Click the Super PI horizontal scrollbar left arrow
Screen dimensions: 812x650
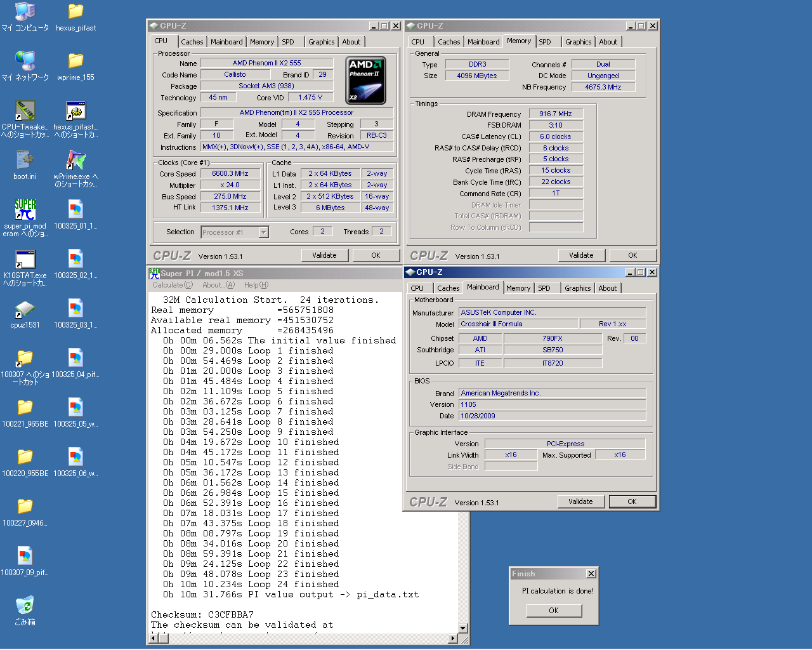(154, 639)
